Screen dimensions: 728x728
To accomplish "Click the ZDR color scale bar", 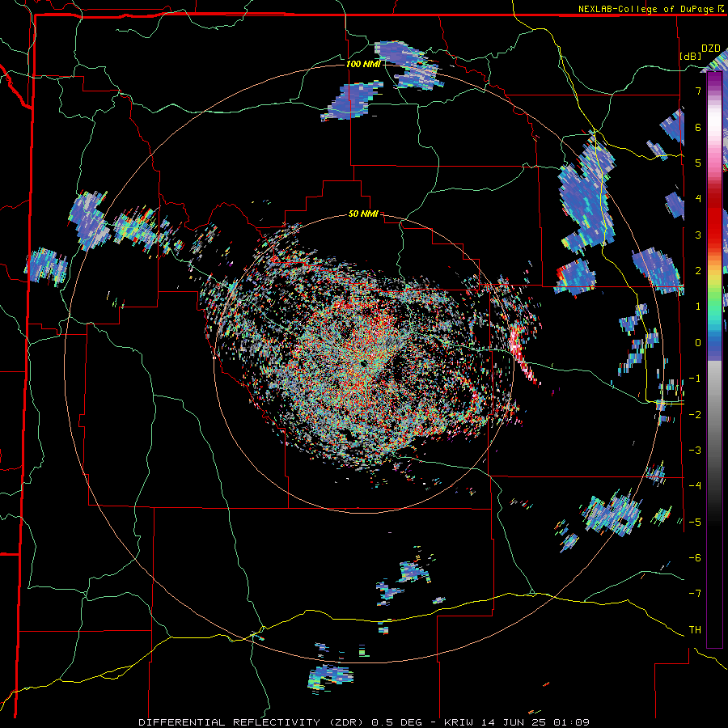I will tap(714, 360).
